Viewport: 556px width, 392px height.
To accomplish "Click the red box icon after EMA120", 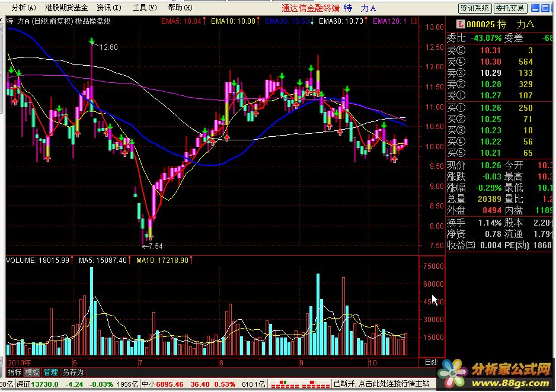I will point(414,21).
